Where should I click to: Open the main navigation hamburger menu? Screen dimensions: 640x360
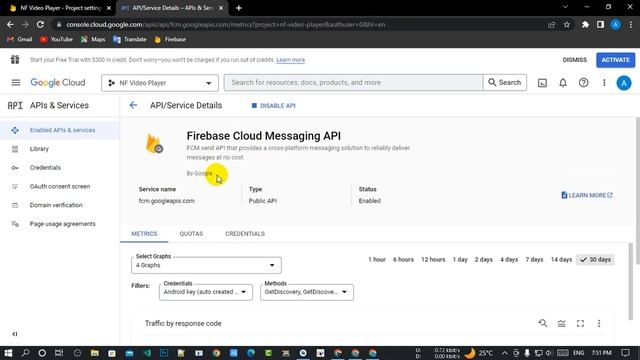(16, 83)
